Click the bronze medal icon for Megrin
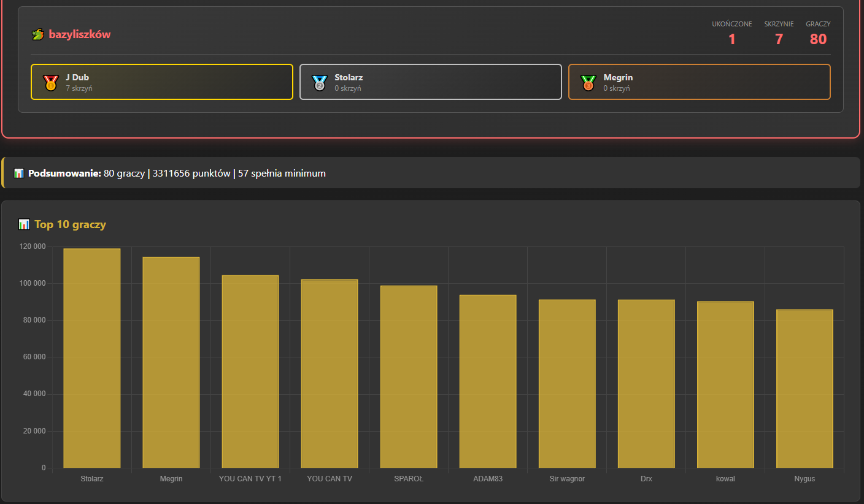864x504 pixels. 588,82
